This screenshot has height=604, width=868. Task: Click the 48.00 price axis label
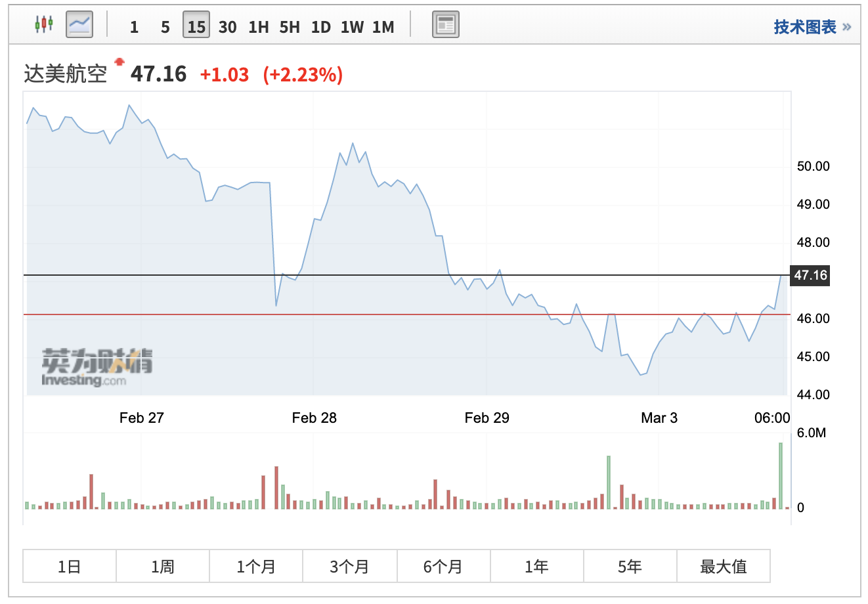(x=814, y=243)
